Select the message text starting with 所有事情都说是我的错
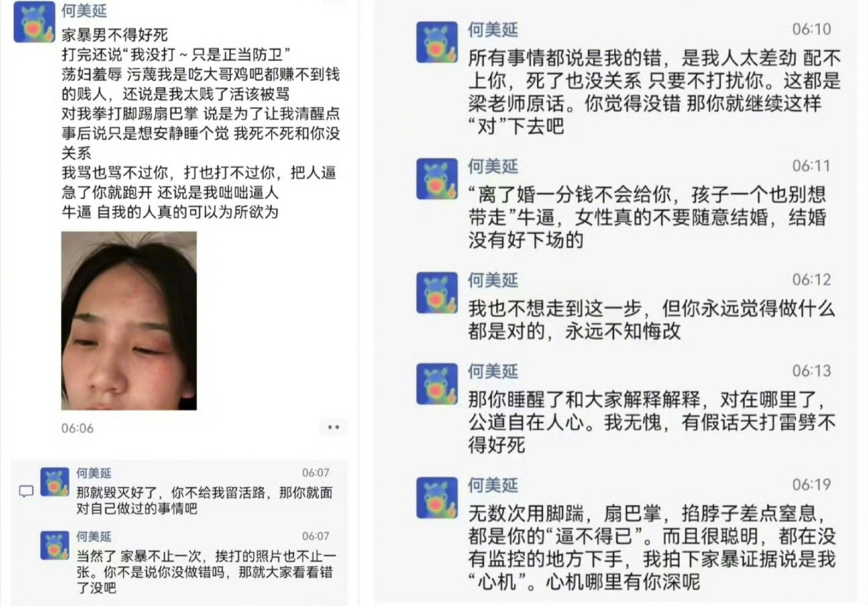868x606 pixels. 654,92
